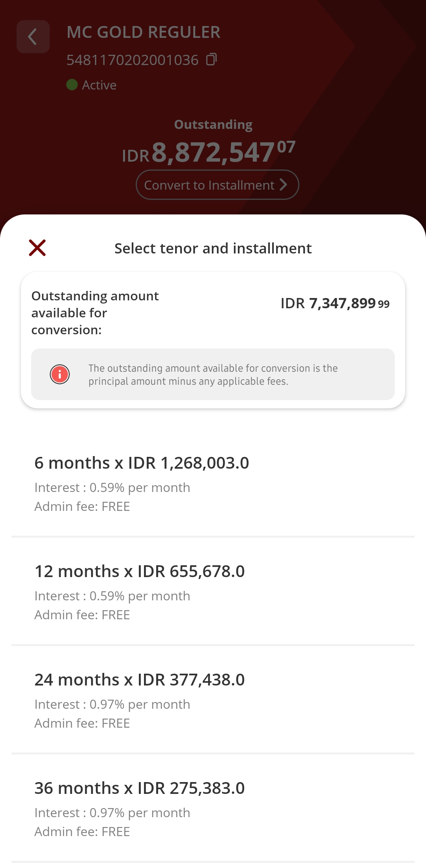This screenshot has width=426, height=868.
Task: Click the MC GOLD REGULER card title
Action: pyautogui.click(x=144, y=32)
